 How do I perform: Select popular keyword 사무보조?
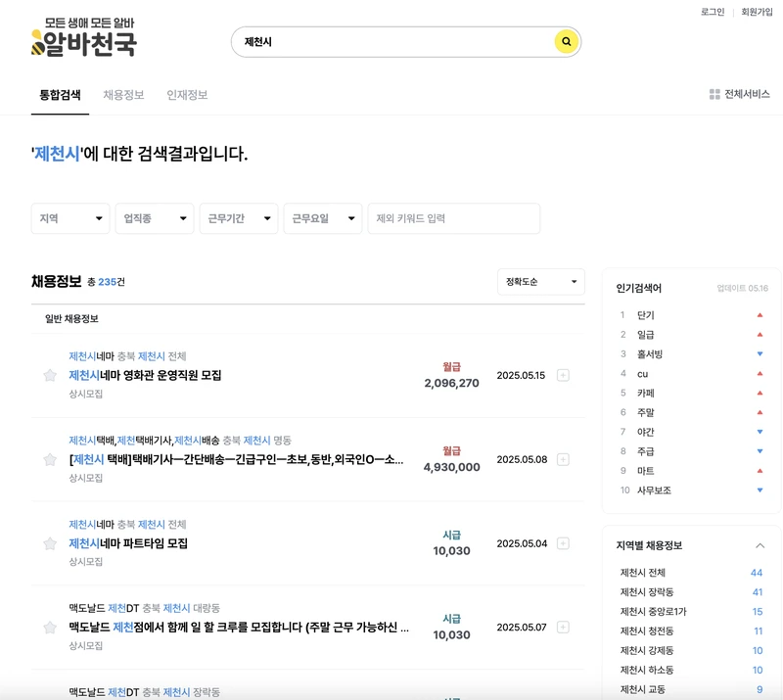pyautogui.click(x=654, y=490)
